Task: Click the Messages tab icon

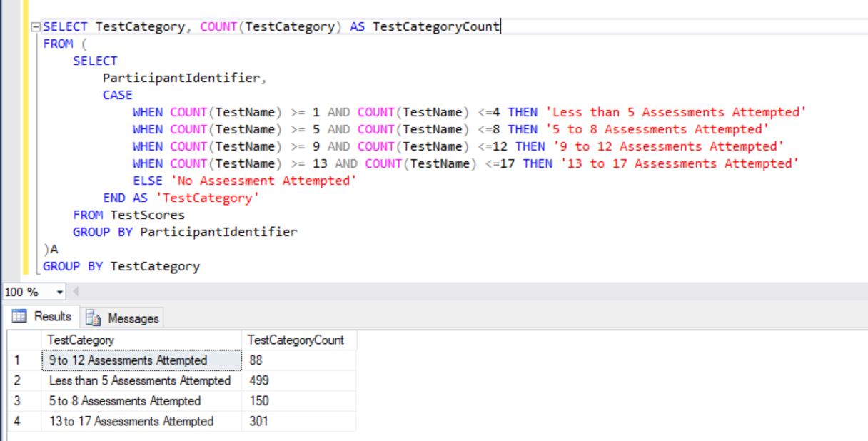Action: (x=94, y=318)
